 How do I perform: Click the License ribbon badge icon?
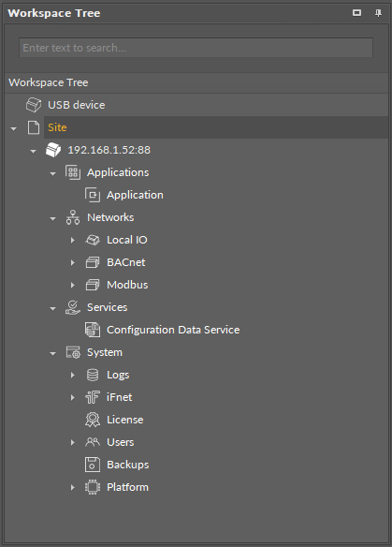[93, 420]
